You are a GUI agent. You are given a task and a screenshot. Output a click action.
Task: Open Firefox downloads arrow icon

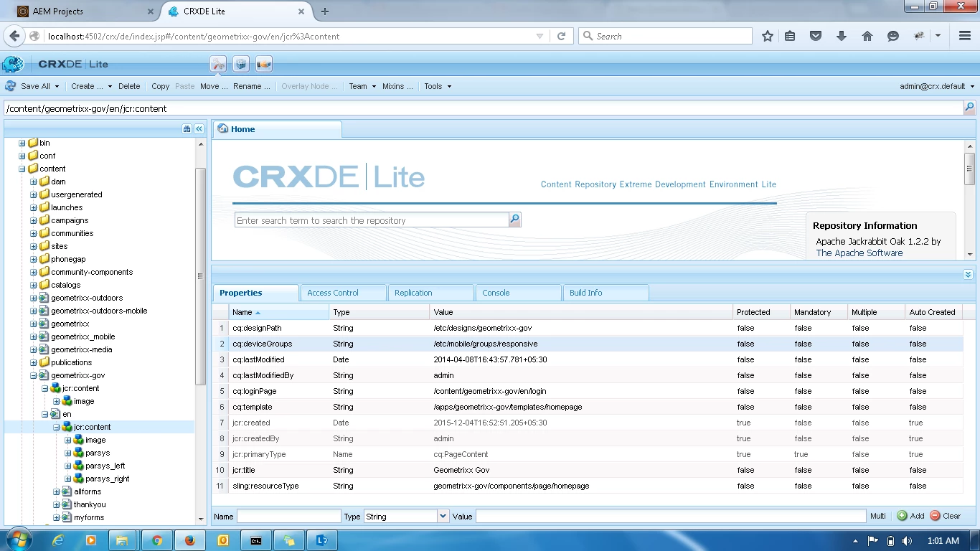842,36
